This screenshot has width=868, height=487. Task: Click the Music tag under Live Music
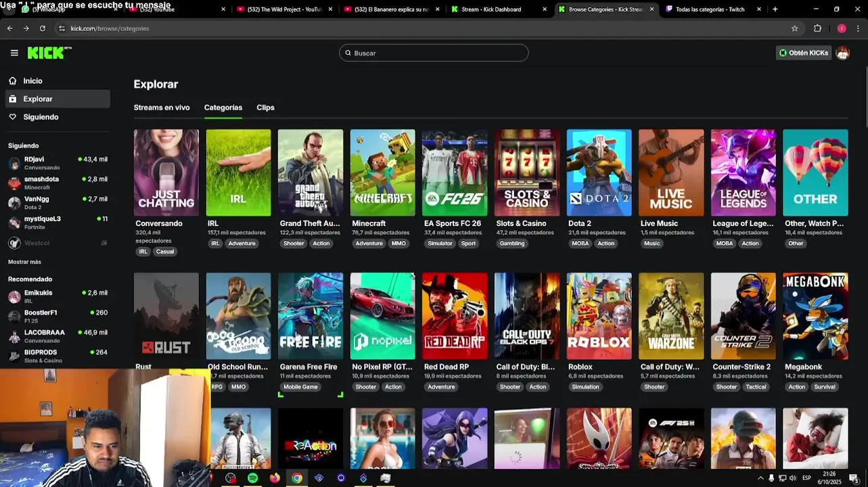pos(652,243)
